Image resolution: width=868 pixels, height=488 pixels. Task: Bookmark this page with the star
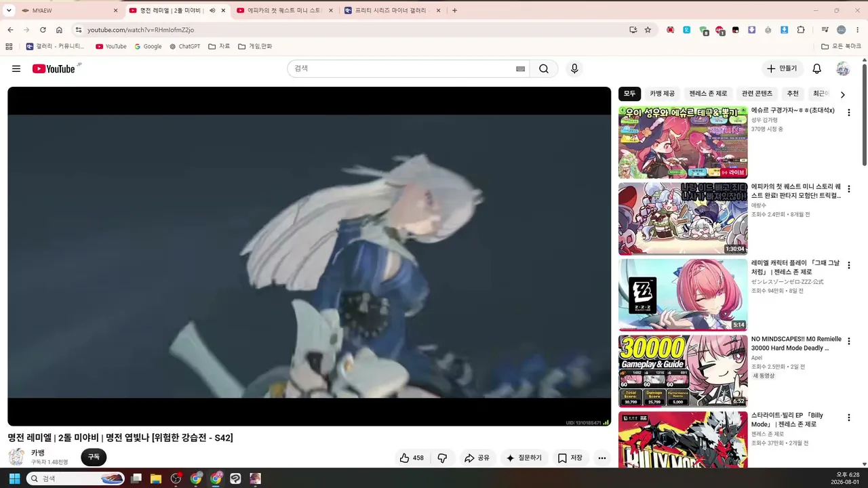[648, 30]
